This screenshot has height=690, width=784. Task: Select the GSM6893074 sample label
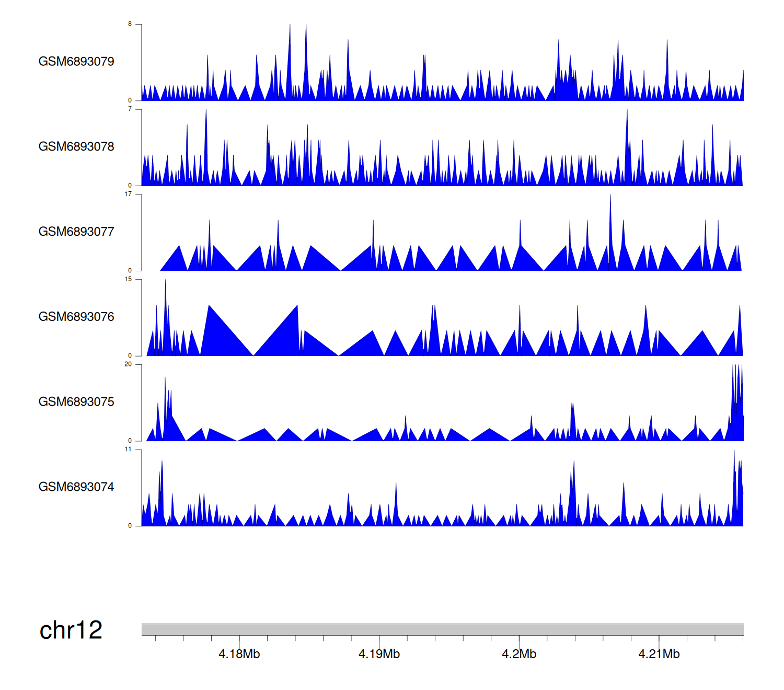76,487
